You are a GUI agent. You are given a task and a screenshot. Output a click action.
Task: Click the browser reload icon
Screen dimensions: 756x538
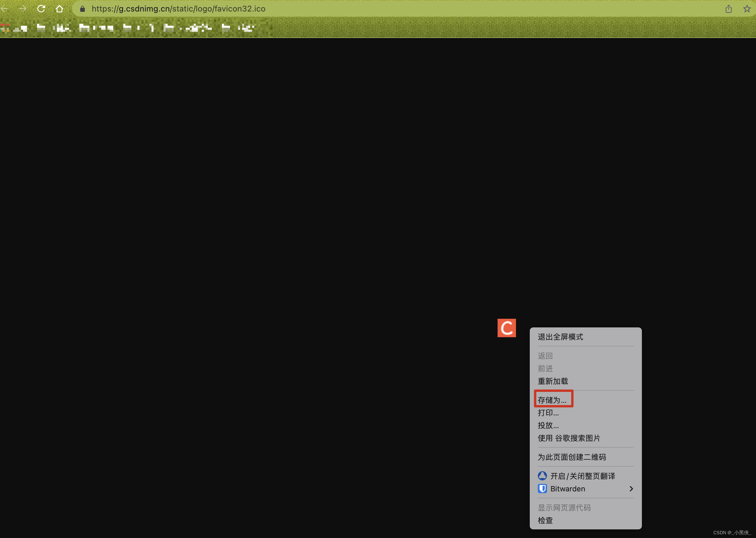tap(41, 9)
